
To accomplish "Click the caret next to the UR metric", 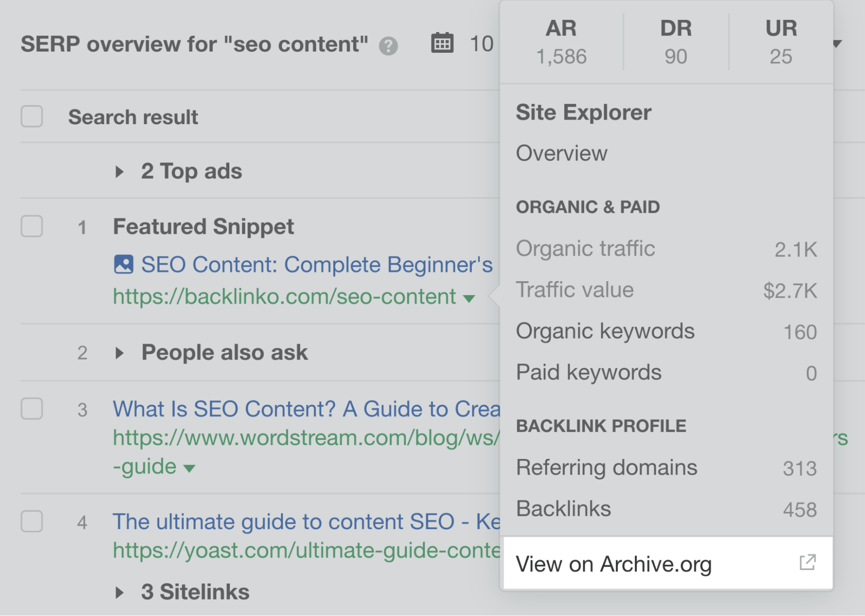I will coord(837,43).
